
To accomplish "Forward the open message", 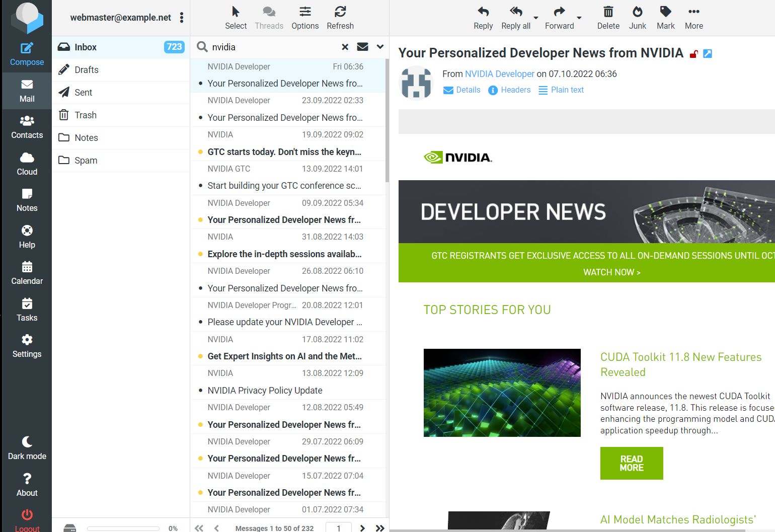I will 559,18.
